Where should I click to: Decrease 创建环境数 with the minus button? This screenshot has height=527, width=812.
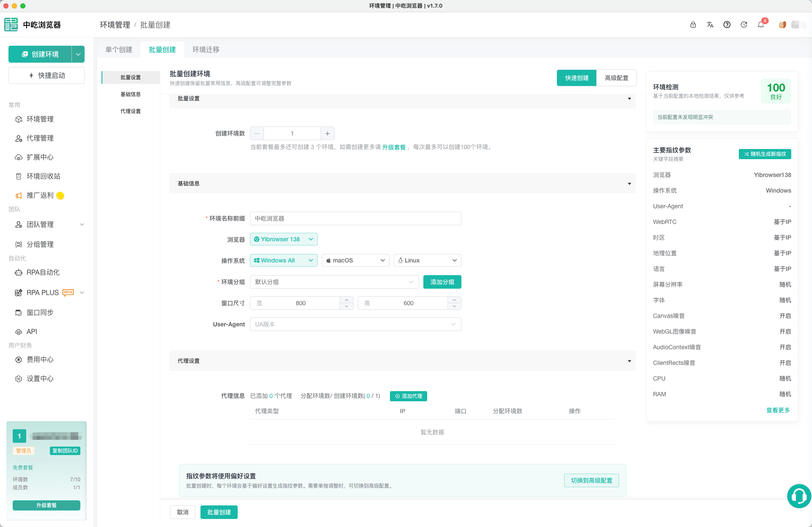point(257,133)
